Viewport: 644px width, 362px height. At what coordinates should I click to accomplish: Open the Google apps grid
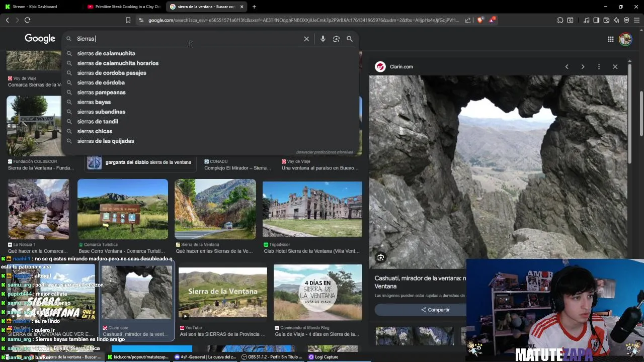[x=610, y=39]
